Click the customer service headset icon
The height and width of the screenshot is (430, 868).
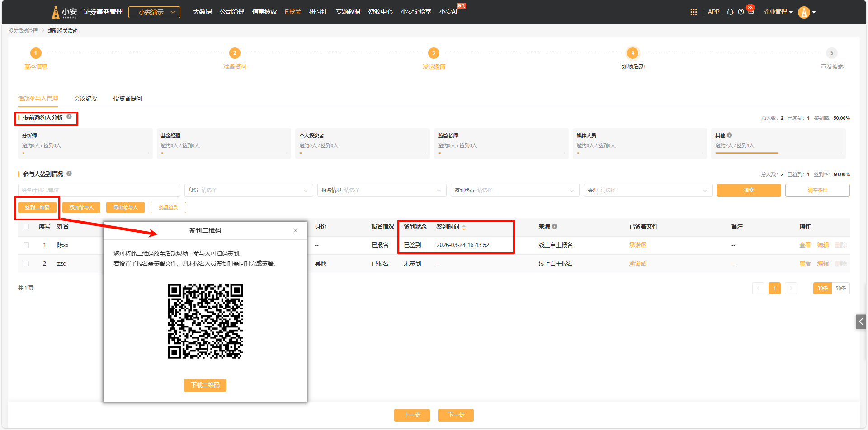[x=730, y=12]
